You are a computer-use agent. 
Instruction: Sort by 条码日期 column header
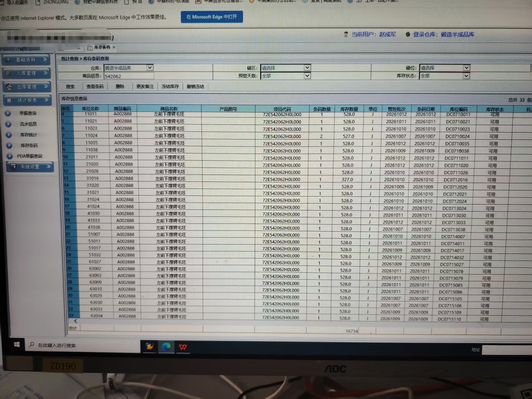[426, 109]
